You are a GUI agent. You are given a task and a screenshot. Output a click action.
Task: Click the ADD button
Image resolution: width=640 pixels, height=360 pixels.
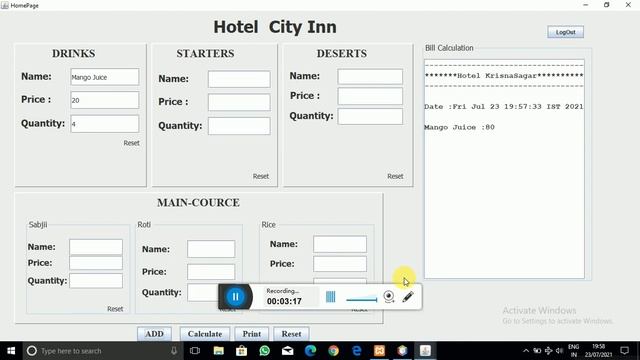[154, 334]
